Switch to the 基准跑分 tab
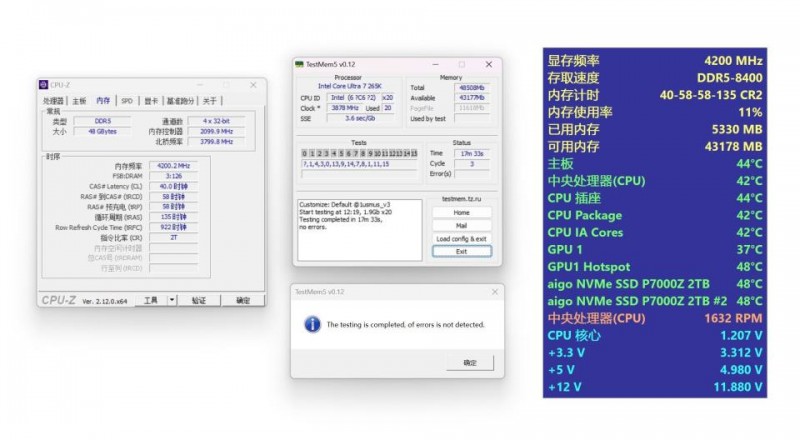The width and height of the screenshot is (800, 440). (181, 101)
